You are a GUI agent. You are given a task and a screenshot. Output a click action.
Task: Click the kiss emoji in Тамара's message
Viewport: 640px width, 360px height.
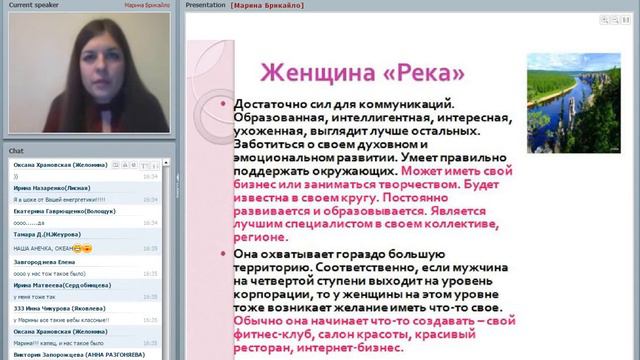(x=87, y=248)
